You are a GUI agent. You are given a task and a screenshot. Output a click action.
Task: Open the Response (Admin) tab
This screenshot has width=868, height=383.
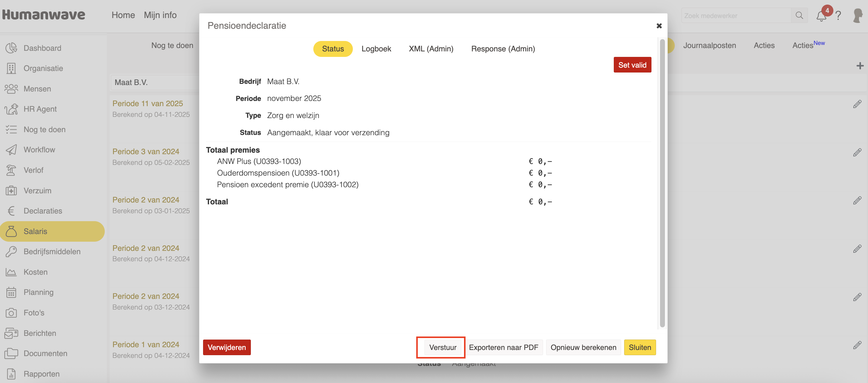point(503,49)
